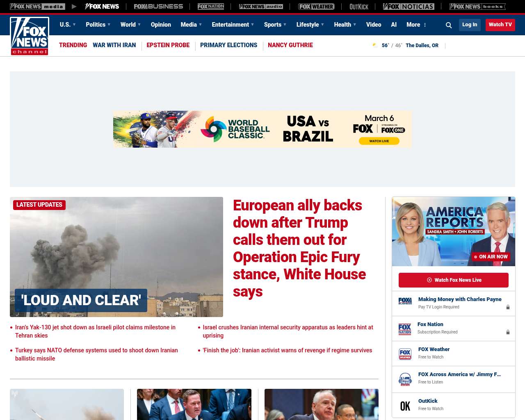Open the Fox Noticias network logo
This screenshot has width=525, height=420.
tap(409, 7)
